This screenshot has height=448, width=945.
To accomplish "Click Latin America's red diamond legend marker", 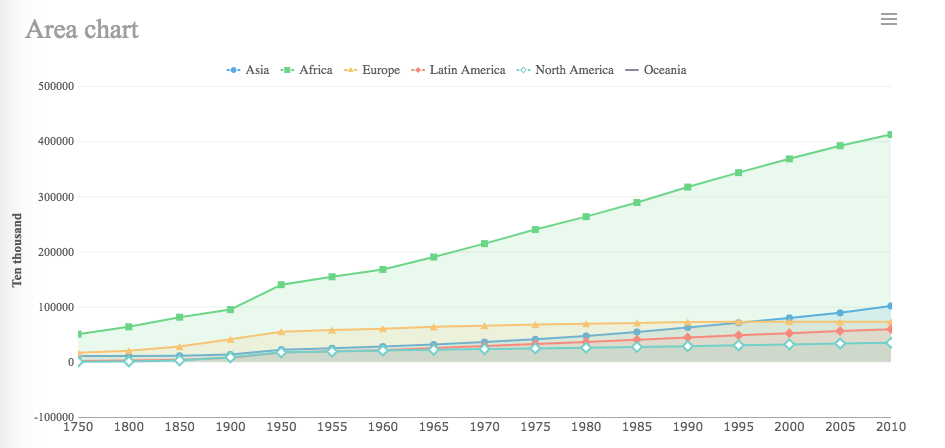I will pyautogui.click(x=418, y=70).
